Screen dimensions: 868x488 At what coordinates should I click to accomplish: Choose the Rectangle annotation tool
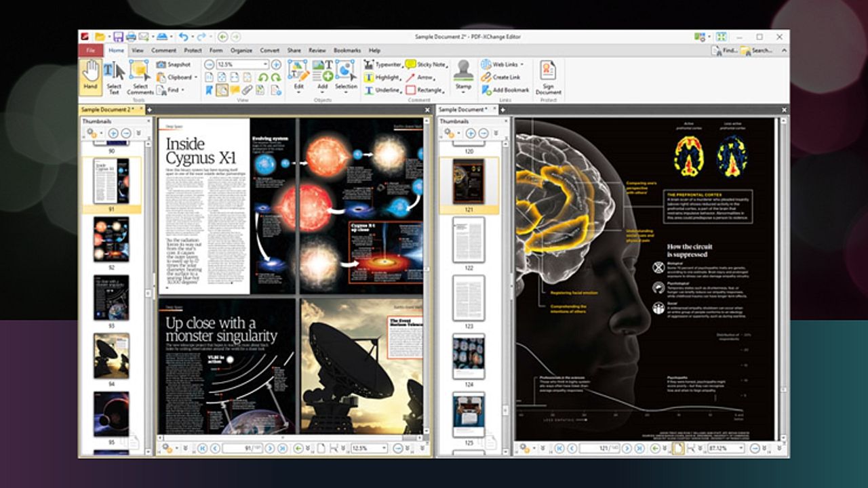coord(425,89)
